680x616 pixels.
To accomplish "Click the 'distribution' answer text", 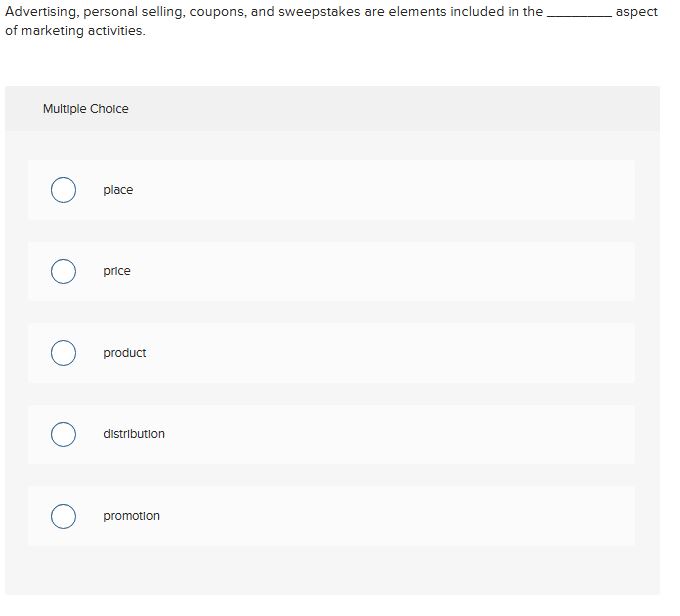I will click(x=134, y=434).
